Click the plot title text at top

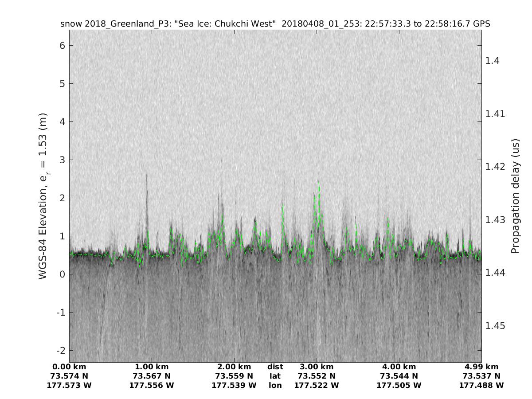pyautogui.click(x=275, y=24)
